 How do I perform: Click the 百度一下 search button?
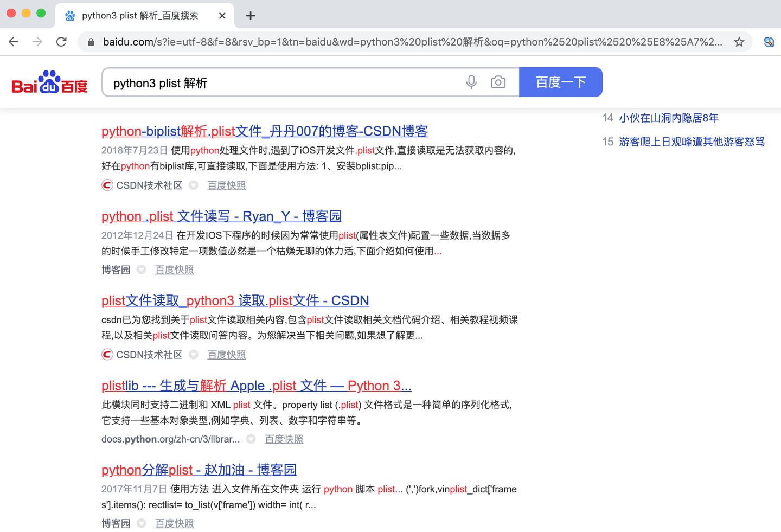click(x=561, y=81)
